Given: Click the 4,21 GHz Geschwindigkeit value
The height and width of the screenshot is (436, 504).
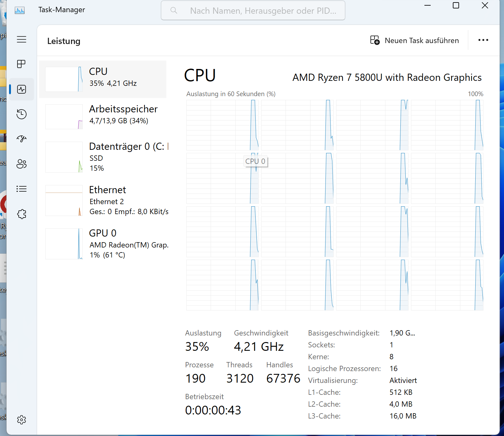Looking at the screenshot, I should point(259,347).
